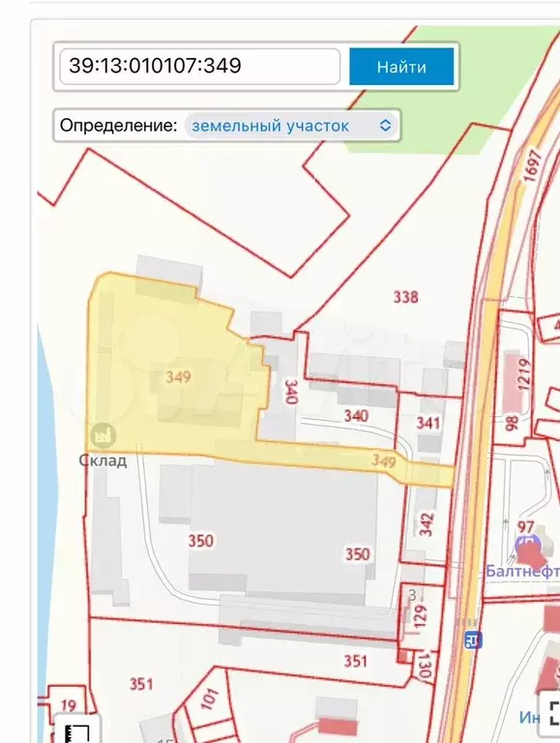The image size is (560, 743).
Task: Click the Склад map label text
Action: pos(103,461)
